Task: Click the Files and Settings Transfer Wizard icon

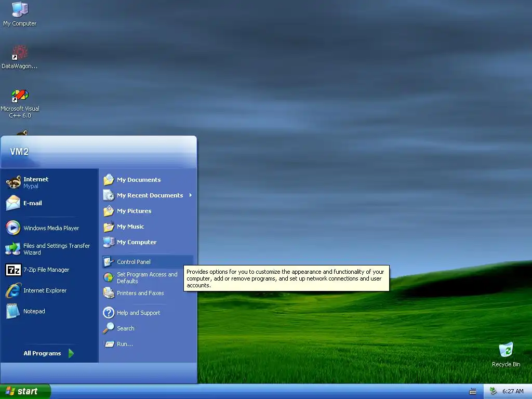Action: (13, 249)
